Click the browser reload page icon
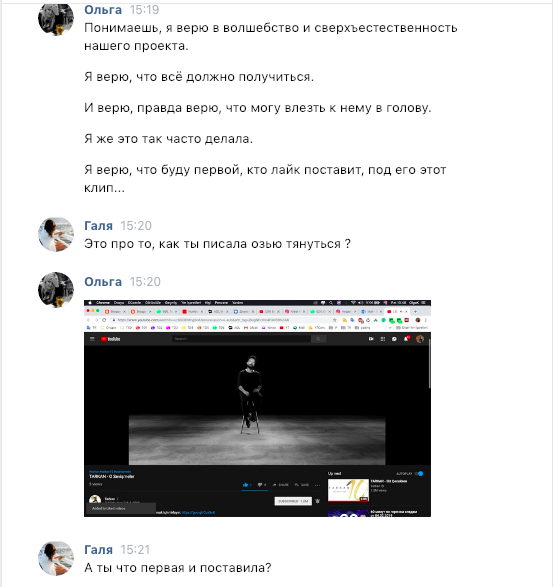553x587 pixels. (104, 320)
